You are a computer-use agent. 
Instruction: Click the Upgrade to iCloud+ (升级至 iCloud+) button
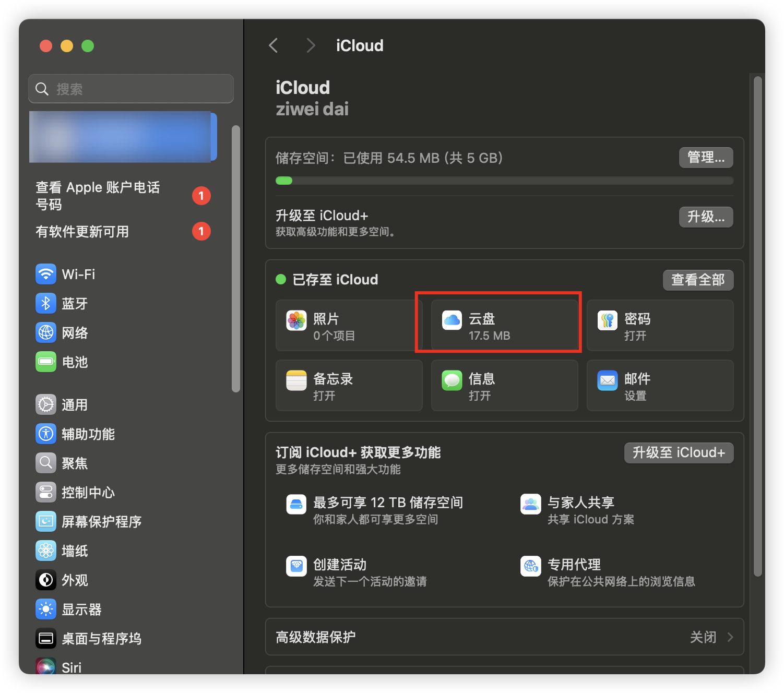point(679,453)
